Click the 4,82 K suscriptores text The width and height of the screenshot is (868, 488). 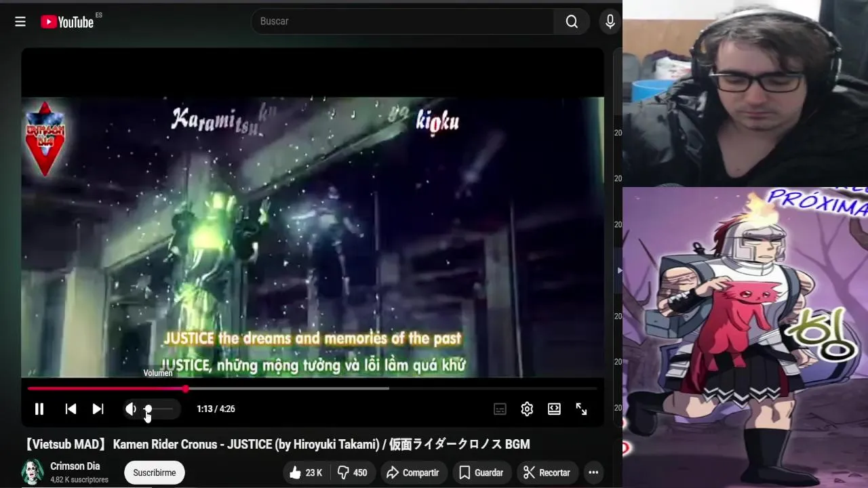click(x=79, y=480)
